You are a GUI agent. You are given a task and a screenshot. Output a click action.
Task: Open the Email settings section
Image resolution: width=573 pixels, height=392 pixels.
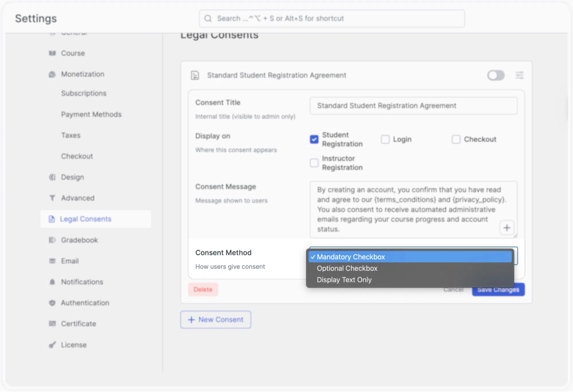point(70,261)
